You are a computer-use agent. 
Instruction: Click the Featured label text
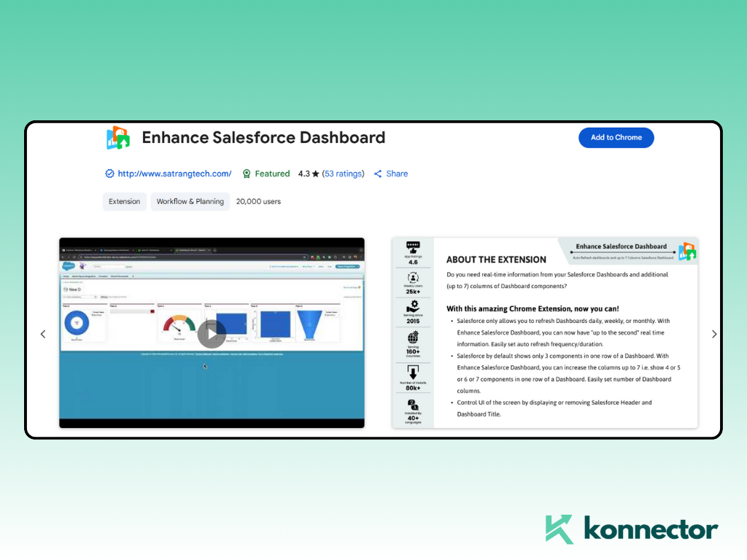(x=272, y=174)
